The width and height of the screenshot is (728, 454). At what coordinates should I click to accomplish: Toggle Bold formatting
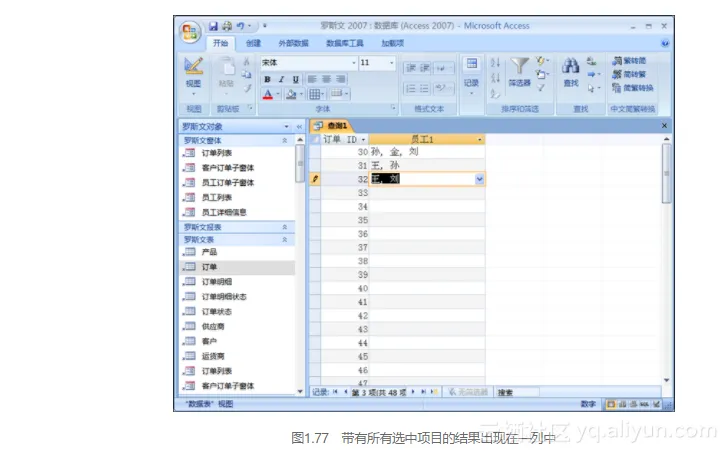(267, 79)
